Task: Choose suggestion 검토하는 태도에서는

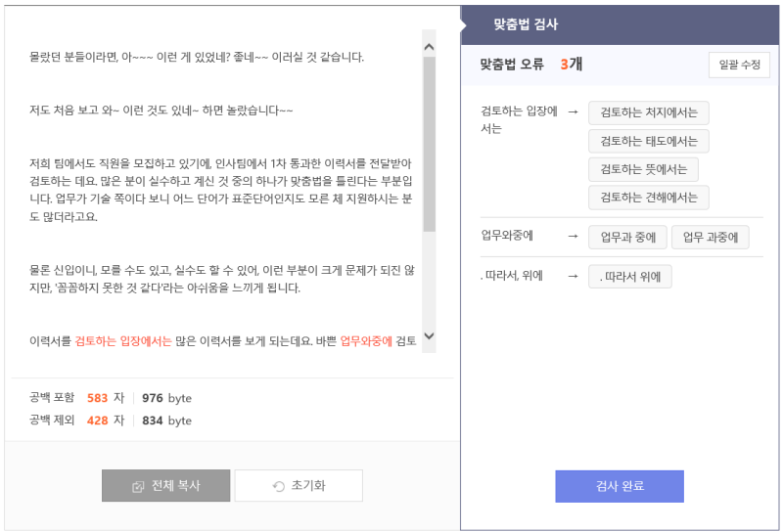Action: [648, 141]
